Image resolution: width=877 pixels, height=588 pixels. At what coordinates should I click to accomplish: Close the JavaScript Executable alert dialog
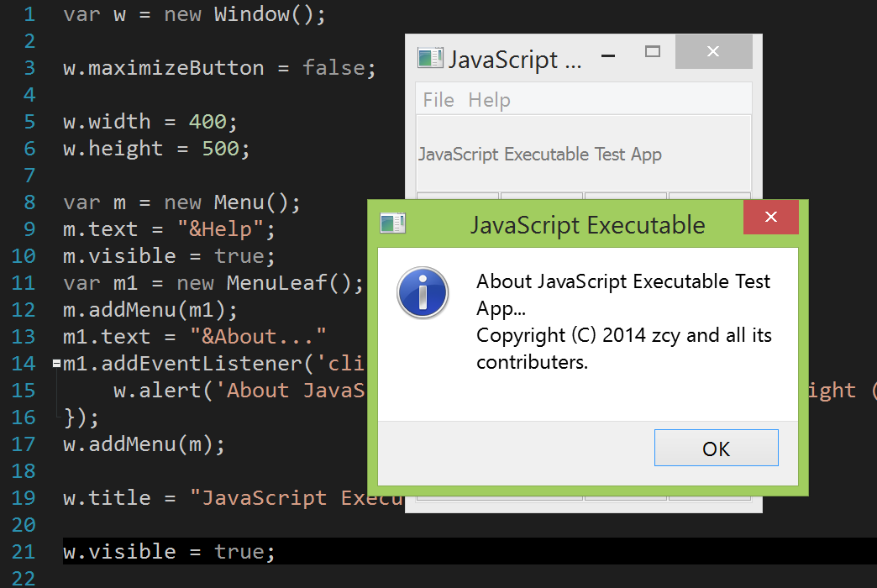pos(770,218)
